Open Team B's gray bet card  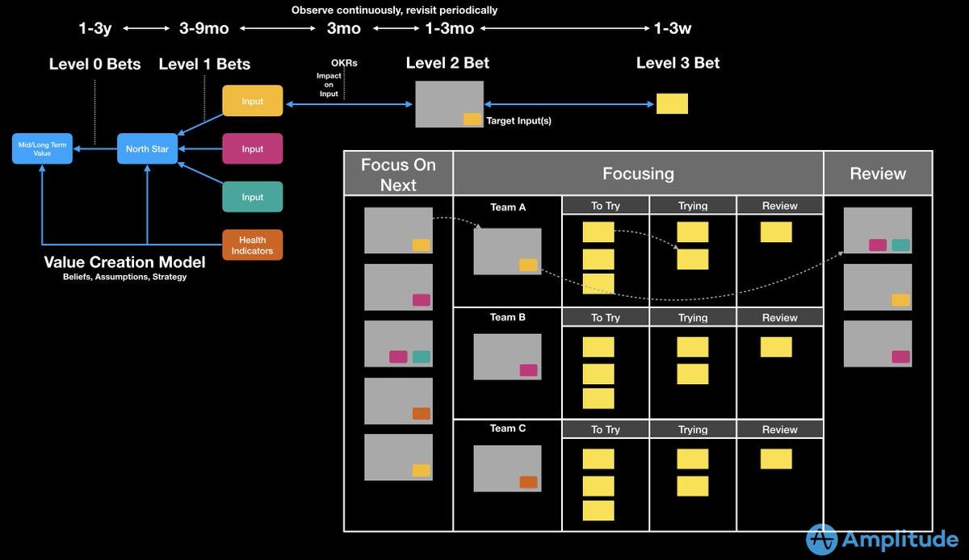[x=507, y=357]
